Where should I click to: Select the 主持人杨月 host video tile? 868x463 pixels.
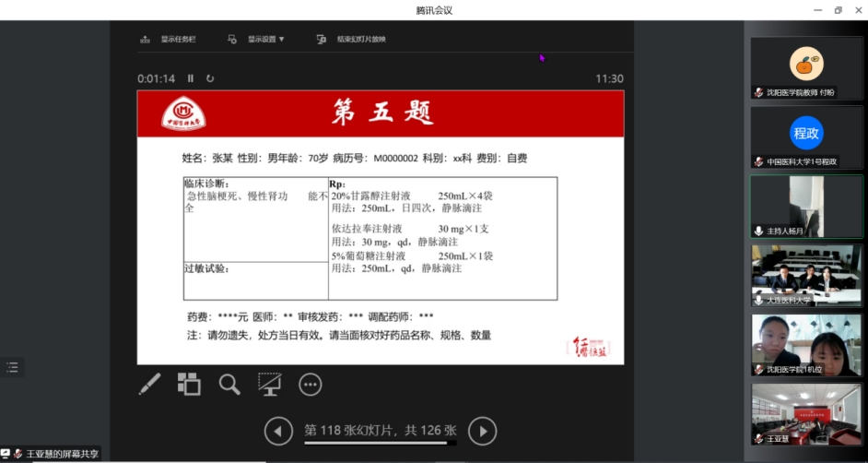click(x=806, y=207)
